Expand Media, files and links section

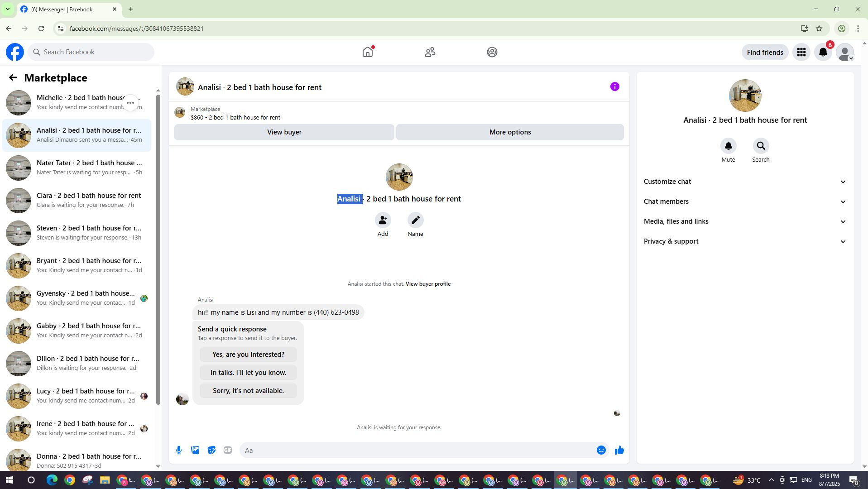tap(745, 221)
